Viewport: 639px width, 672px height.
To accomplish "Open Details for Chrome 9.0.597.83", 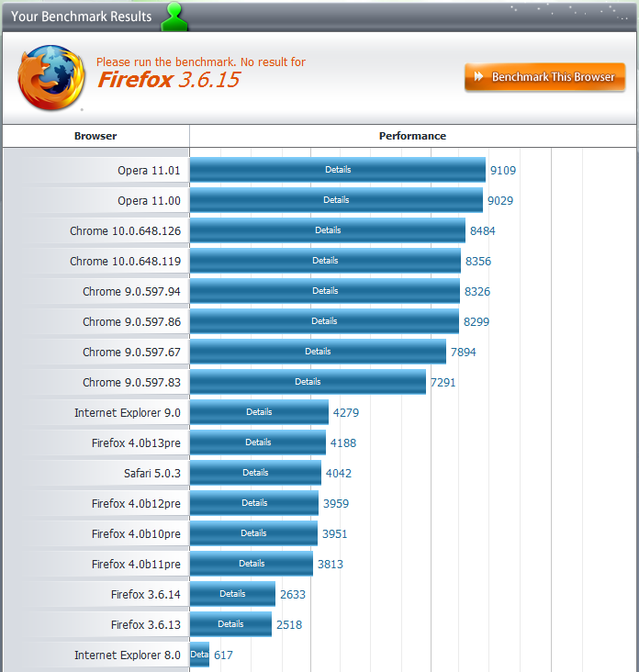I will tap(308, 382).
